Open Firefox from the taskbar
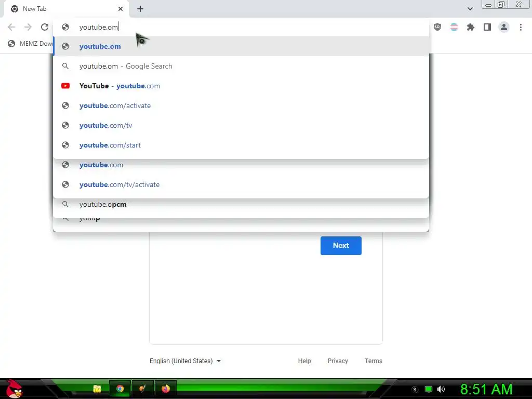The height and width of the screenshot is (399, 532). [166, 389]
